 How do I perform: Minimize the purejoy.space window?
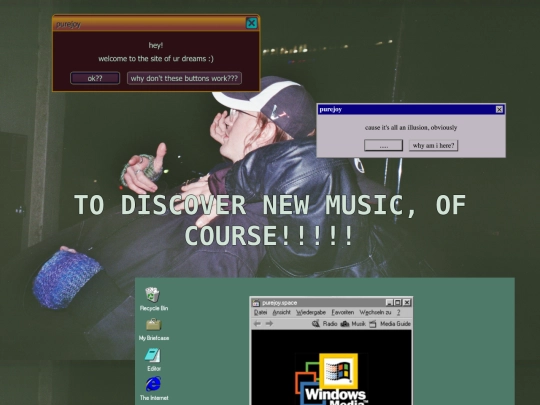[389, 302]
